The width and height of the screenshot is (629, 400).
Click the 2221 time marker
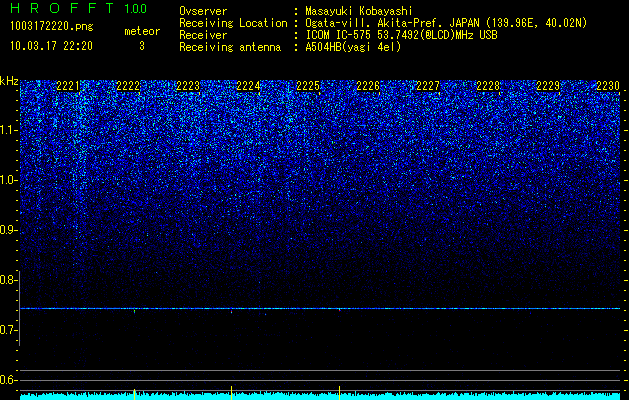coord(68,86)
